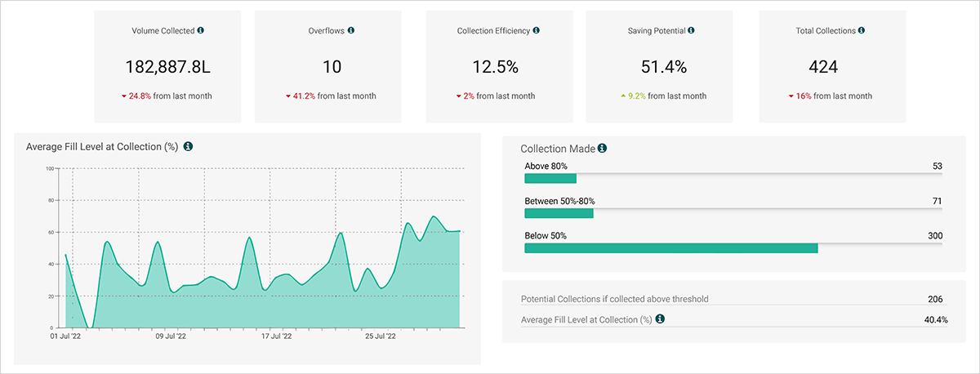Click Potential Collections if collected above threshold
Screen dimensions: 980x374
615,299
